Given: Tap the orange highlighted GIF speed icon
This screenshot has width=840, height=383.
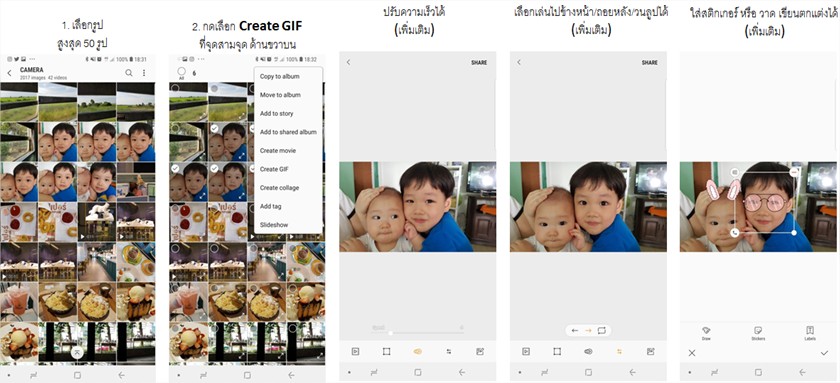Looking at the screenshot, I should [418, 351].
